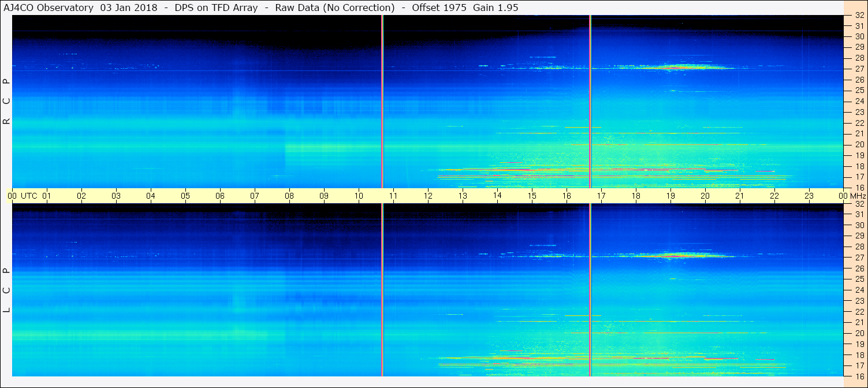Click hour label "18" on time axis
868x388 pixels.
(636, 196)
